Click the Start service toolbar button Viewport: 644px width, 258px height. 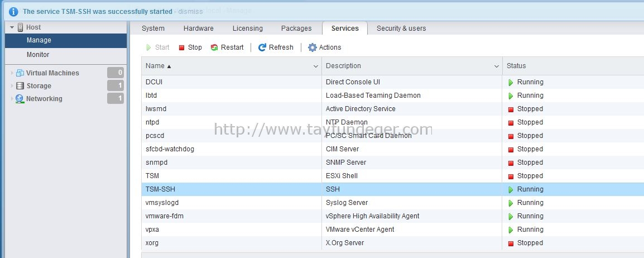pos(158,47)
